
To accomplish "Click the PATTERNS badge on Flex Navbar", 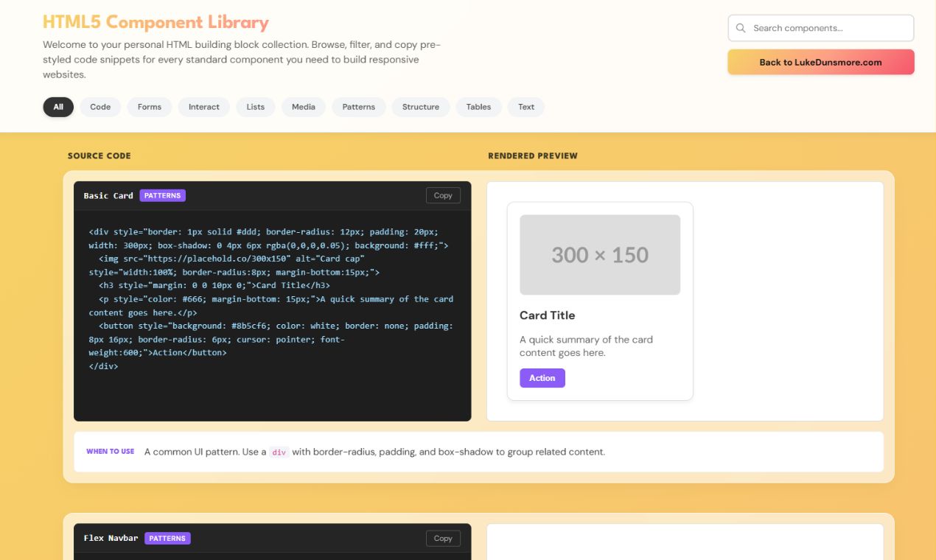I will click(167, 538).
